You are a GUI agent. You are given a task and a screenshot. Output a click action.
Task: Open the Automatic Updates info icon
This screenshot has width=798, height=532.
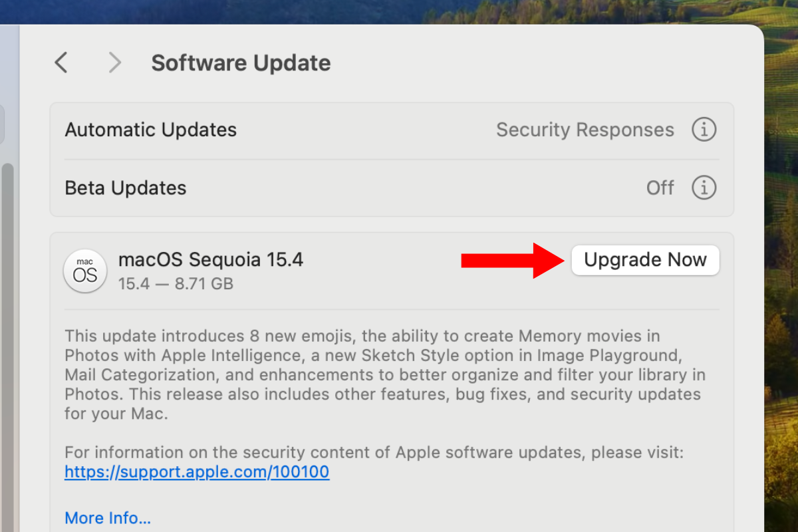(704, 130)
